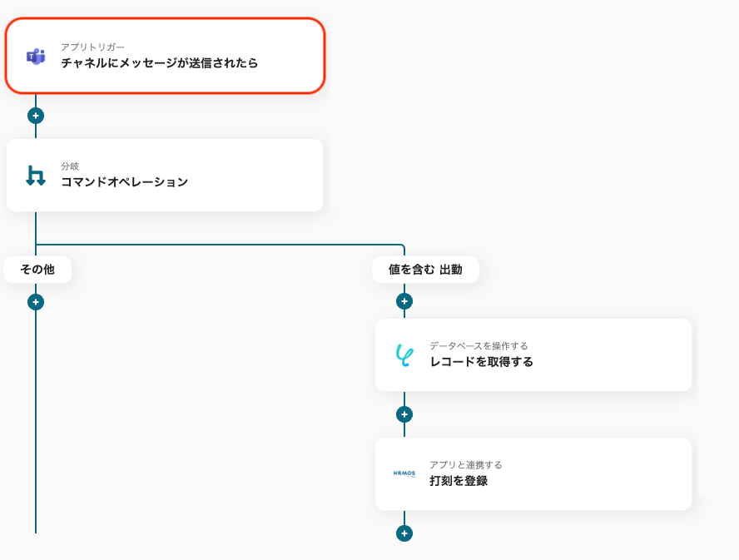739x560 pixels.
Task: Add a step between レコードを取得する and 打刻を登録
Action: (404, 414)
